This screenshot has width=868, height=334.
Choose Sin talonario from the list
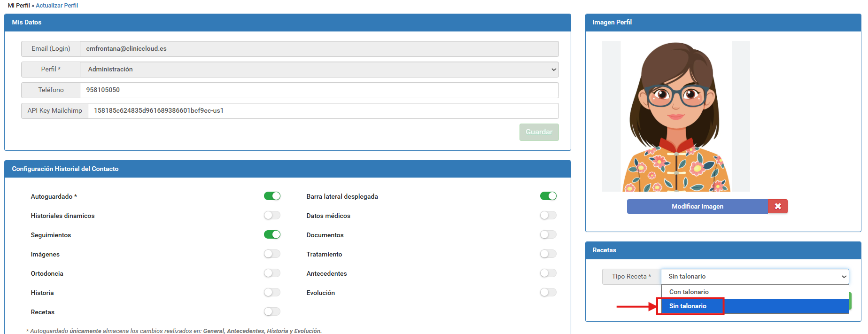[688, 306]
